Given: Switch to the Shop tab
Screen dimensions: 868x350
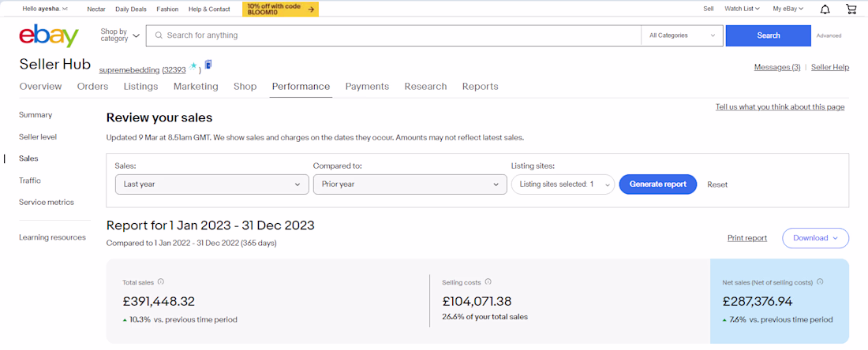Looking at the screenshot, I should pos(245,86).
